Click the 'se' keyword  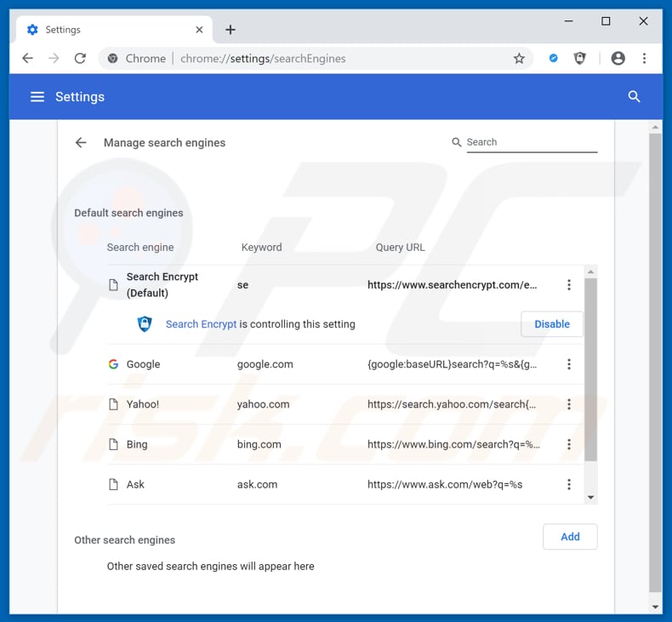[x=242, y=285]
